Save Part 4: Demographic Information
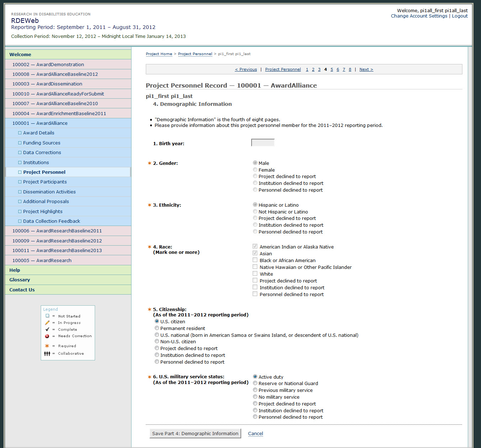The height and width of the screenshot is (448, 481). (x=195, y=434)
